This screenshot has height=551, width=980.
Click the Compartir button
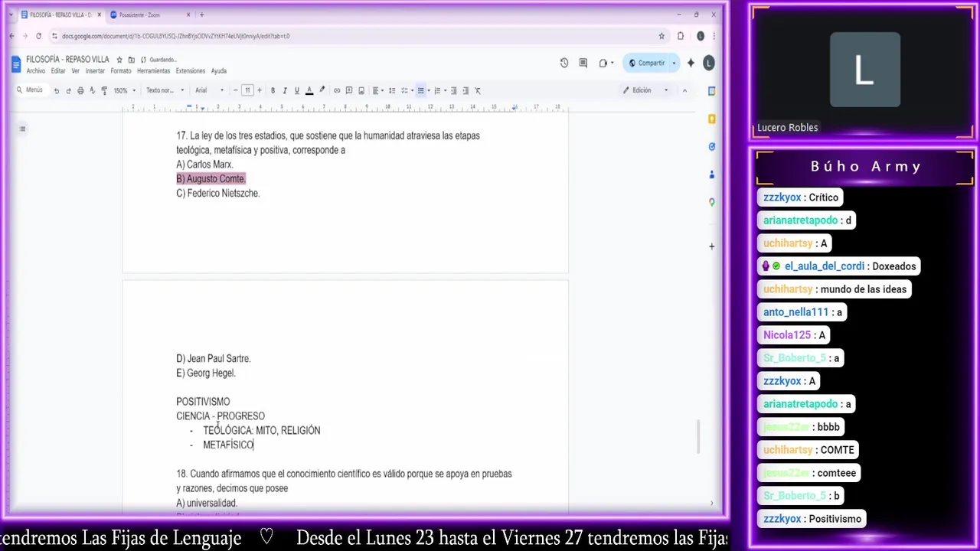click(645, 63)
